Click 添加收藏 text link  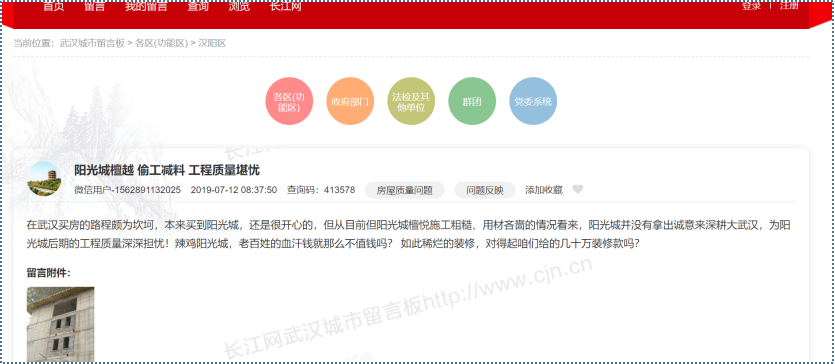pyautogui.click(x=544, y=190)
